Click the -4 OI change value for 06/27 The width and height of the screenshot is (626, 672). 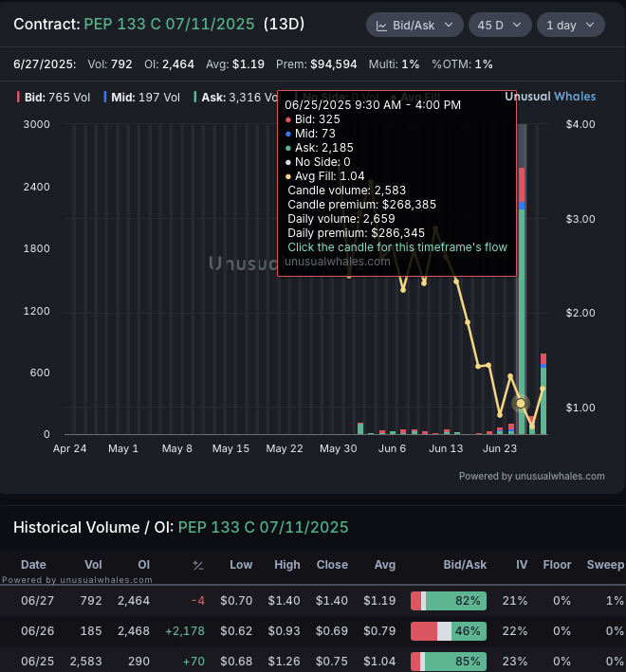[x=198, y=600]
